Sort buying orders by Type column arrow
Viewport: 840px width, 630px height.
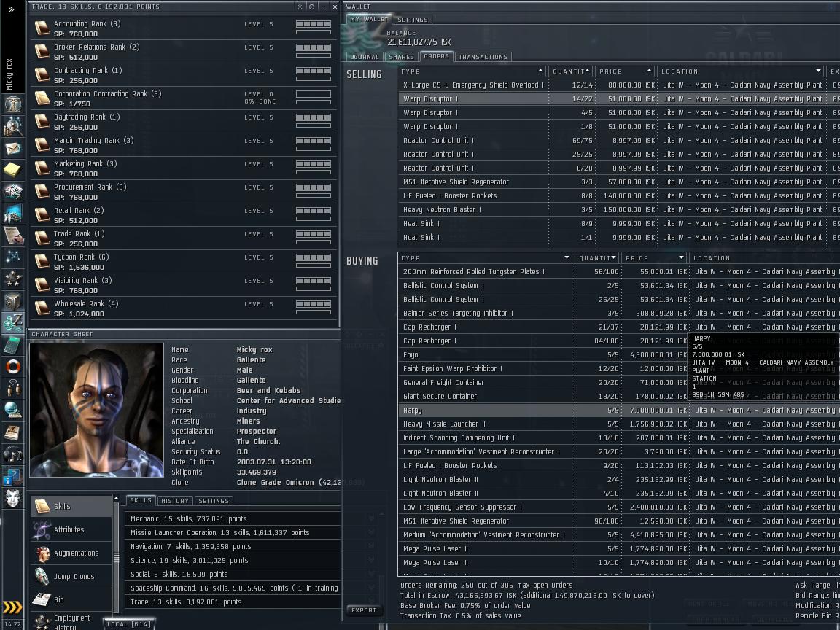click(567, 257)
